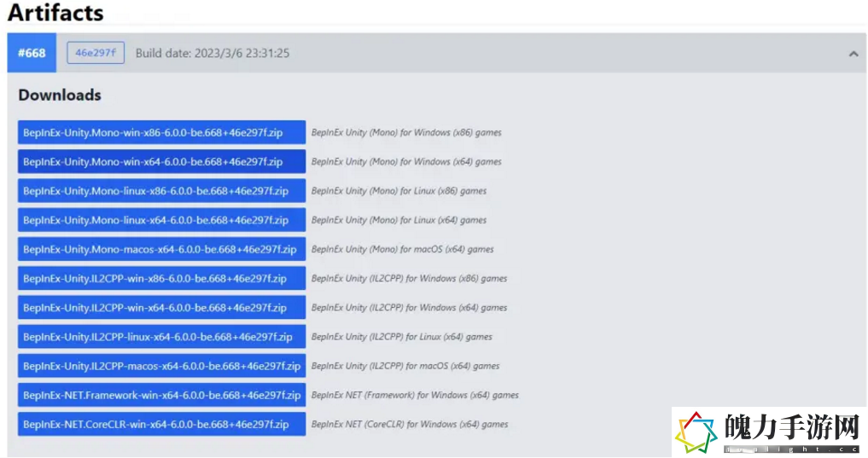Click description 'BepInEx Unity (Mono) for Linux (x86) games'
Viewport: 868px width, 458px height.
tap(399, 191)
